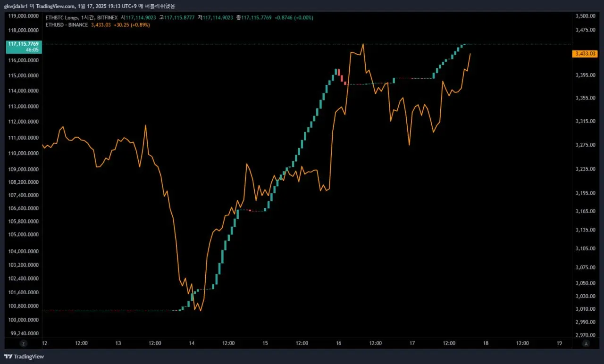Select the ETHUSD · BINANCE legend title
This screenshot has width=604, height=364.
(67, 25)
